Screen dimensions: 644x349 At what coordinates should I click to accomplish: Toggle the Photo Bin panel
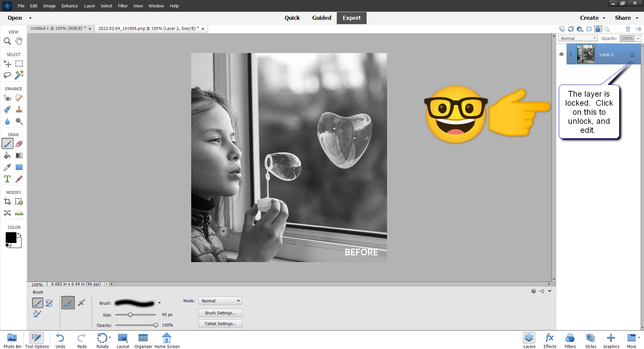coord(12,341)
